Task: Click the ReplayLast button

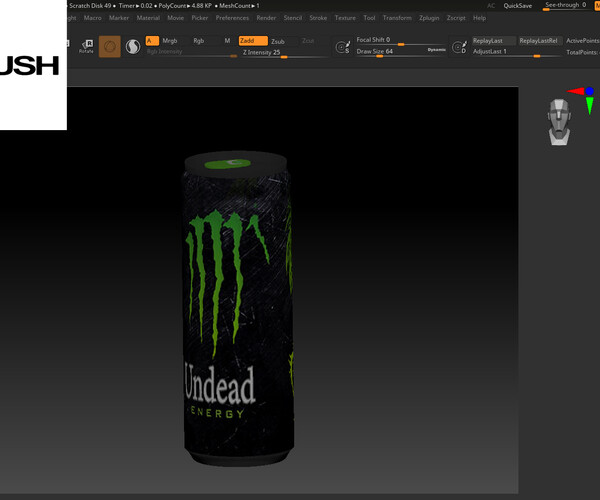Action: [x=494, y=41]
